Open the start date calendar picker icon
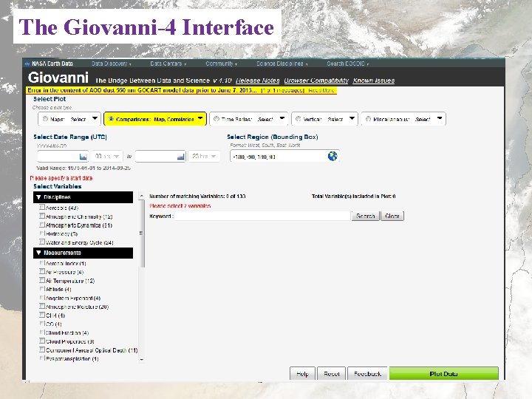Viewport: 532px width, 399px height. [83, 157]
